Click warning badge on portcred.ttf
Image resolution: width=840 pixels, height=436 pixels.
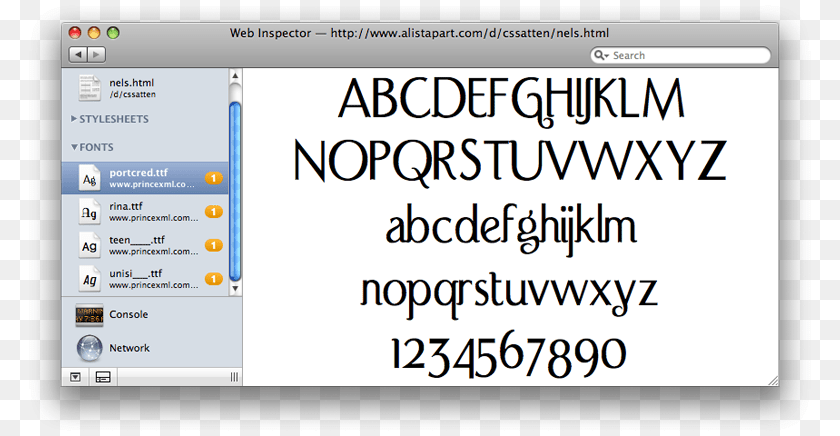tap(214, 178)
